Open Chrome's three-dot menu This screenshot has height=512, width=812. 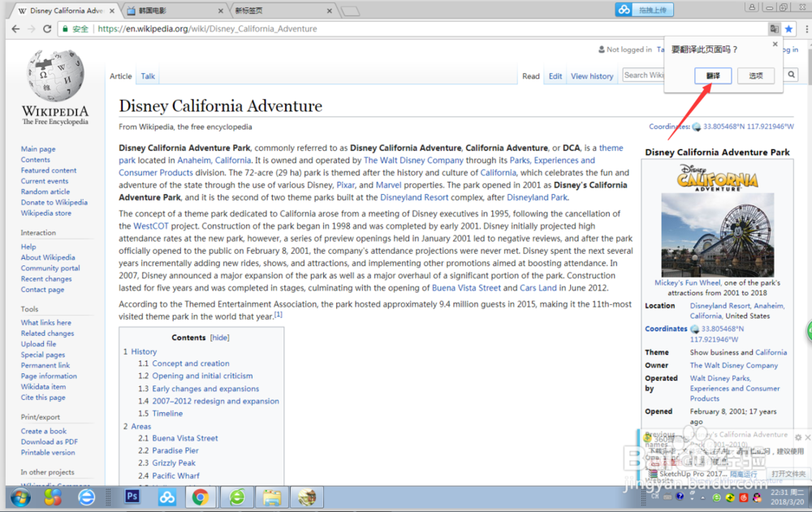click(806, 29)
